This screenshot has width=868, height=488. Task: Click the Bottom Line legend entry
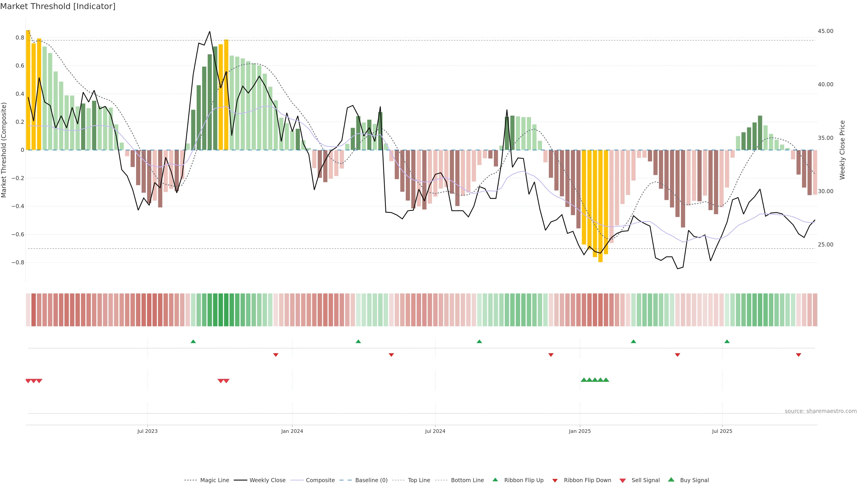467,480
